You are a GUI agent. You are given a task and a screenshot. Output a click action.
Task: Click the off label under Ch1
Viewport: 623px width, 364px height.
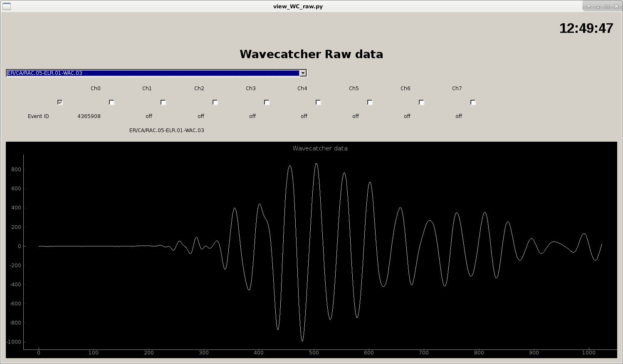tap(148, 116)
